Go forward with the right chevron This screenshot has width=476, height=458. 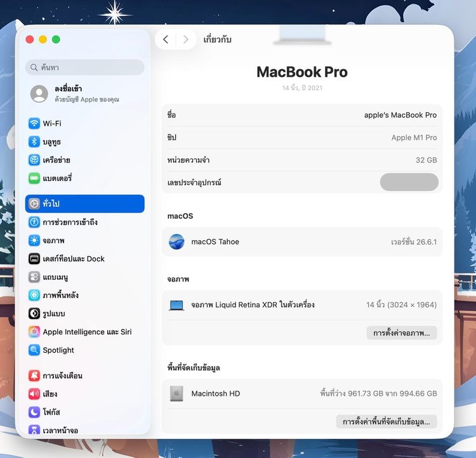coord(186,39)
